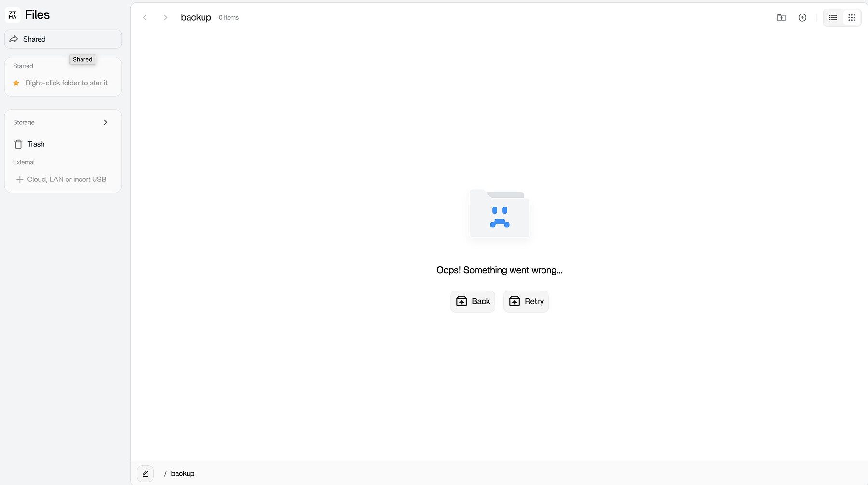The height and width of the screenshot is (485, 868).
Task: Open the new folder creation icon
Action: tap(781, 17)
